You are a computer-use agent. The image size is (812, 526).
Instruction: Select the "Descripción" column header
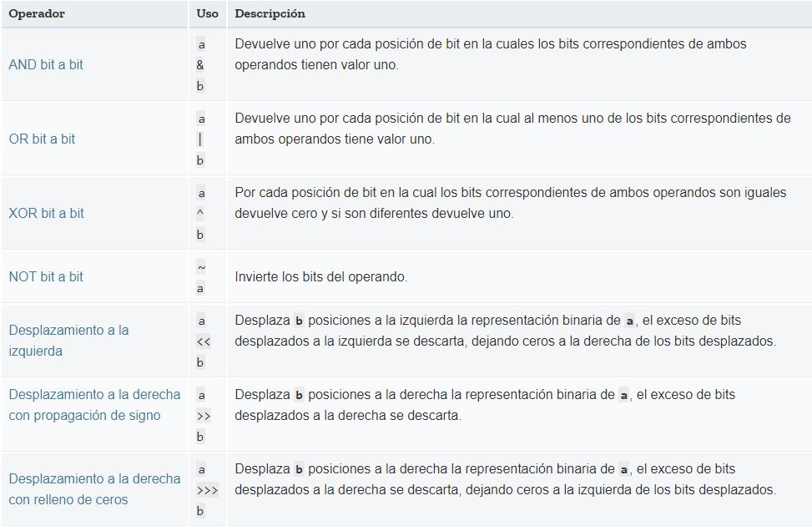pos(270,14)
